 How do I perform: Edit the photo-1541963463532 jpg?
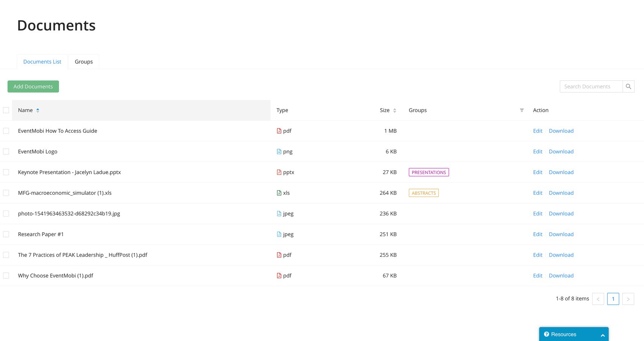click(x=538, y=214)
